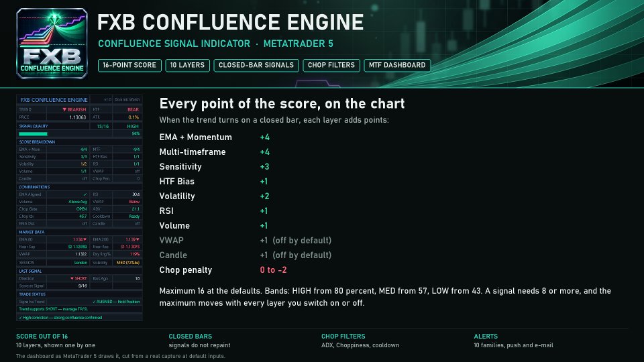Click the Chop Gate OPEN value
The image size is (644, 362).
click(x=82, y=209)
